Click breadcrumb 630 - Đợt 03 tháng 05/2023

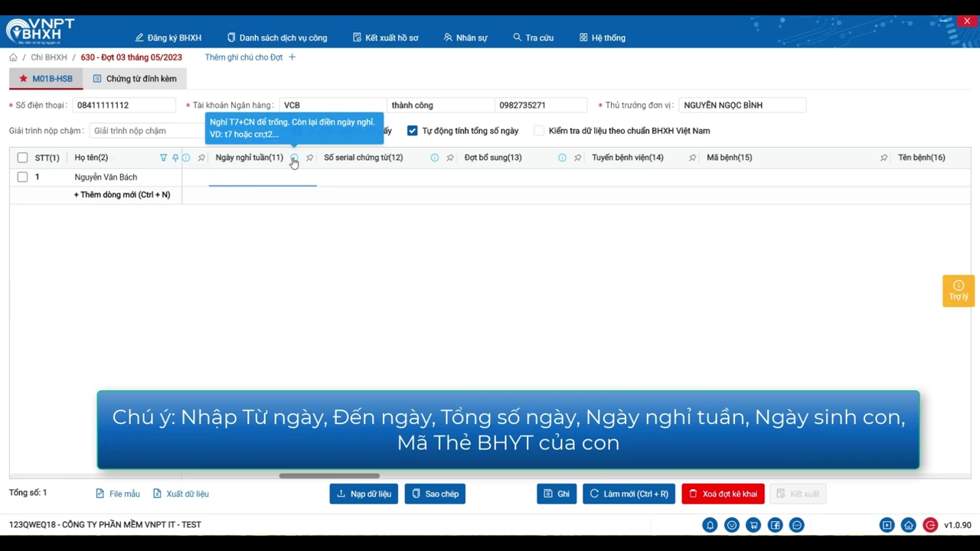pyautogui.click(x=132, y=57)
